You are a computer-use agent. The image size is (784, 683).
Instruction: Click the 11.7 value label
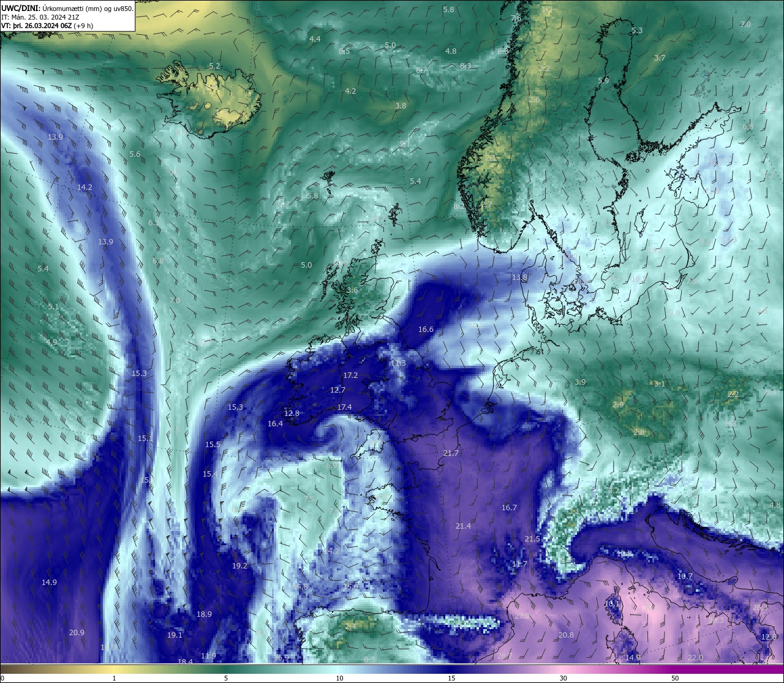coord(519,564)
